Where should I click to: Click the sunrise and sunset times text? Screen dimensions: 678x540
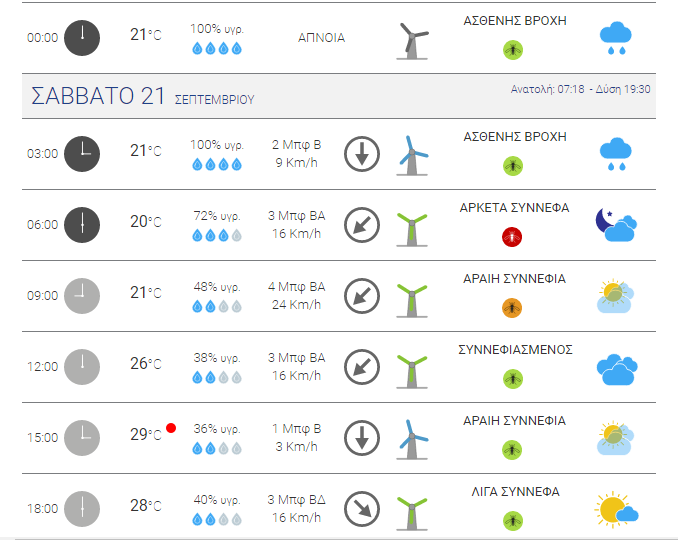[580, 89]
